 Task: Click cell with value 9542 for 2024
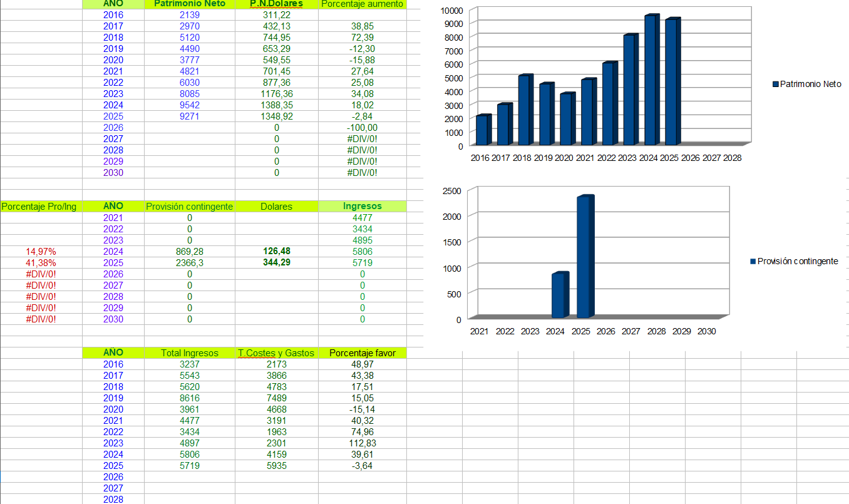click(190, 105)
